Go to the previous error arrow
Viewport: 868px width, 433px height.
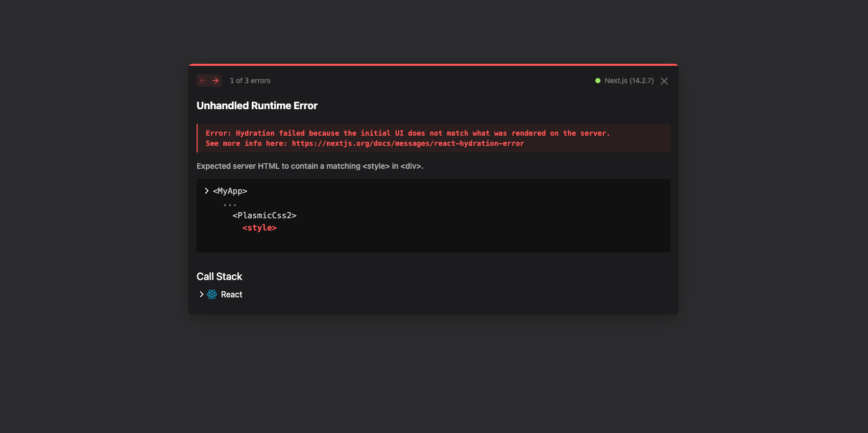pyautogui.click(x=203, y=81)
